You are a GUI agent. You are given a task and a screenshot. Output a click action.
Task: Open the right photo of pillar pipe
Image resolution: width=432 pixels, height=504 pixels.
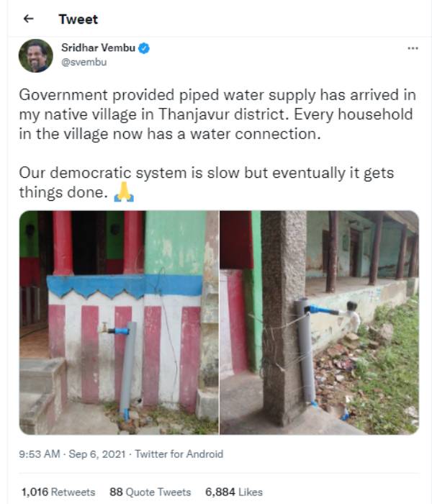[320, 323]
